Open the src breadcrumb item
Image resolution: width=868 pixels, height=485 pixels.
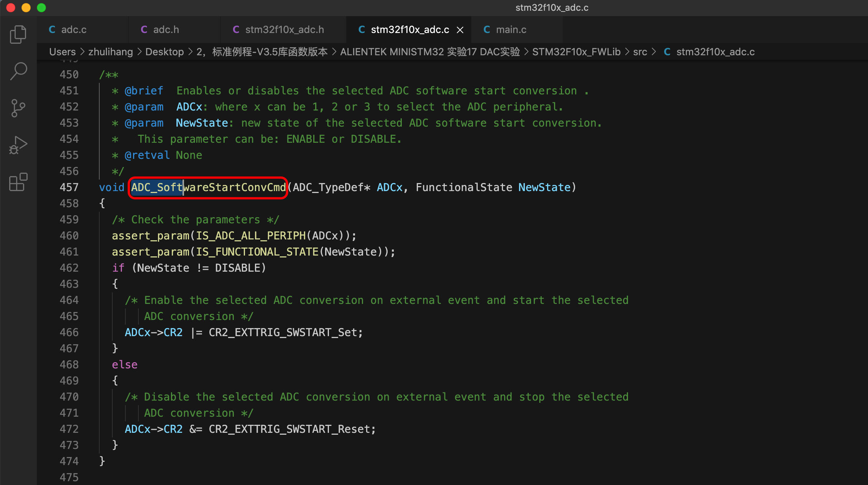pyautogui.click(x=640, y=51)
